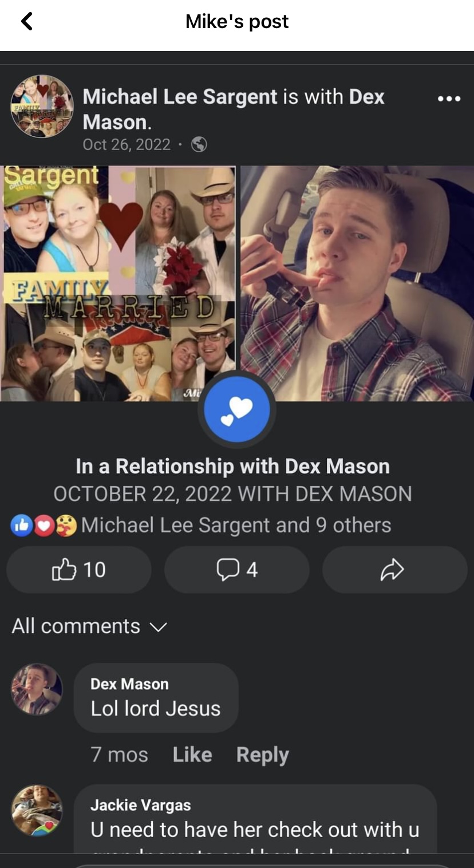Screen dimensions: 474x868
Task: Share the post with the arrow button
Action: tap(394, 570)
